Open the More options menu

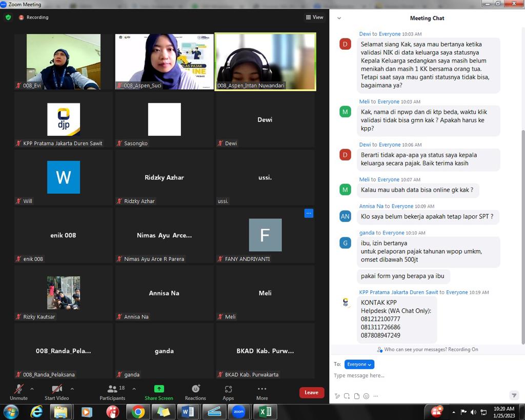tap(262, 392)
